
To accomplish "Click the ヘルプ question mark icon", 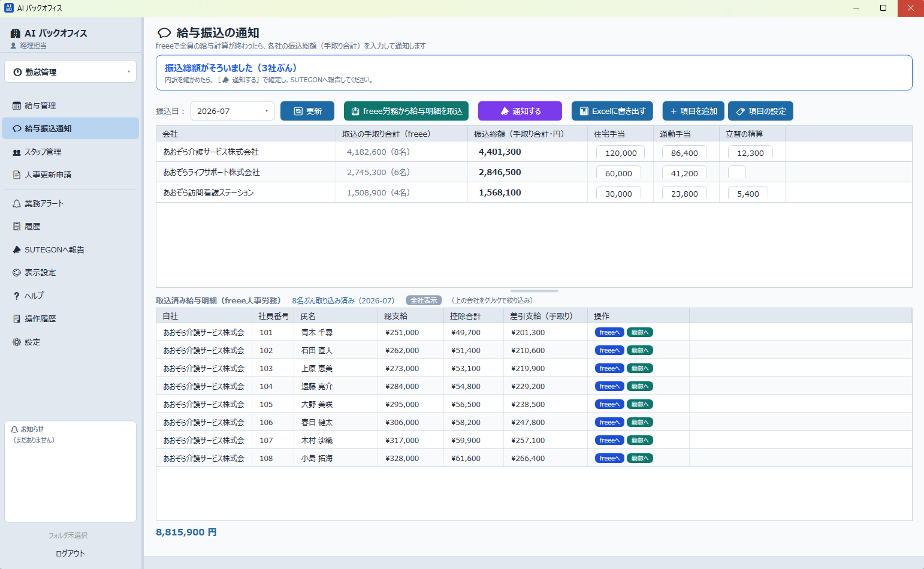I will pyautogui.click(x=17, y=296).
